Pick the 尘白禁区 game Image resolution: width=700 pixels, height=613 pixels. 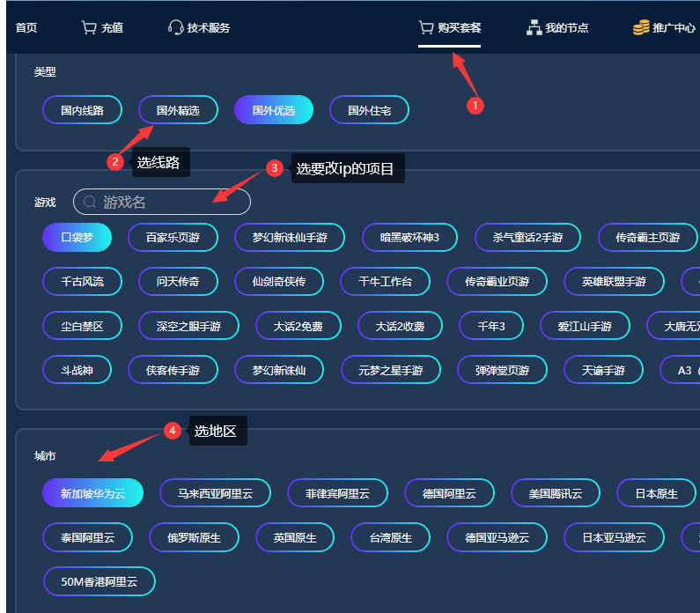point(82,326)
